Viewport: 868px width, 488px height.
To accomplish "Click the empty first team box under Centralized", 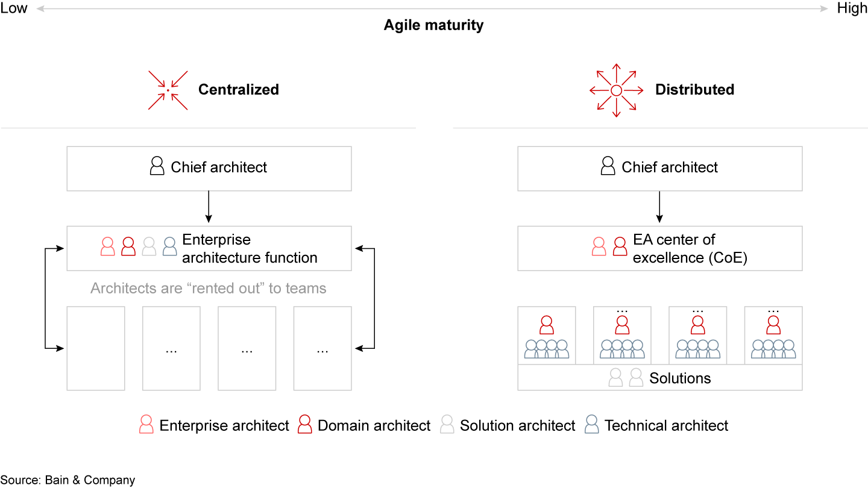I will 96,348.
